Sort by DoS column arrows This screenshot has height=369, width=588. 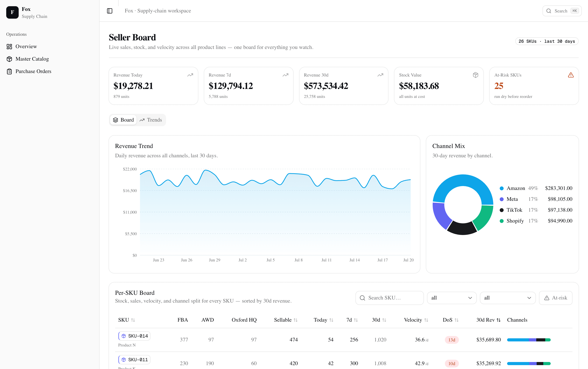click(456, 320)
